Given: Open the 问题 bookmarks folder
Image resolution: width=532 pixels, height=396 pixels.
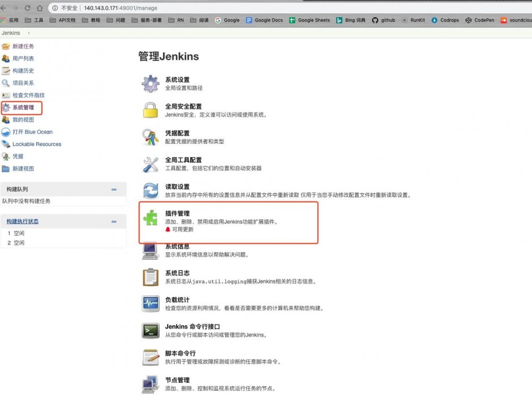Looking at the screenshot, I should pos(115,20).
